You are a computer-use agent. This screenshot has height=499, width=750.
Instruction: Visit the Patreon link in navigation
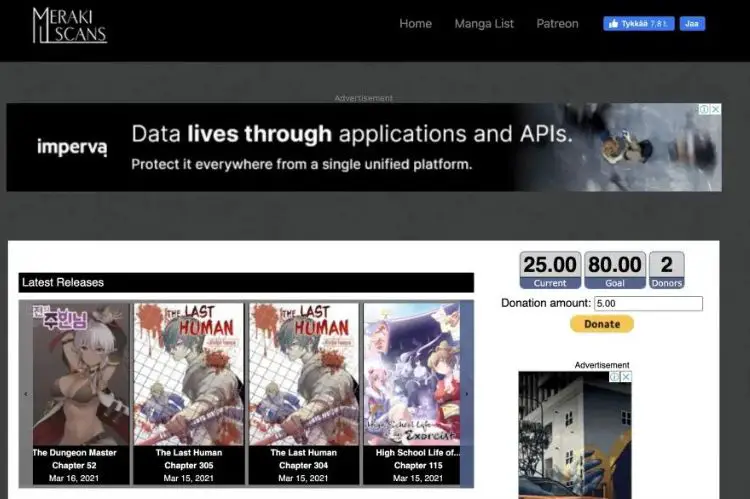point(557,23)
